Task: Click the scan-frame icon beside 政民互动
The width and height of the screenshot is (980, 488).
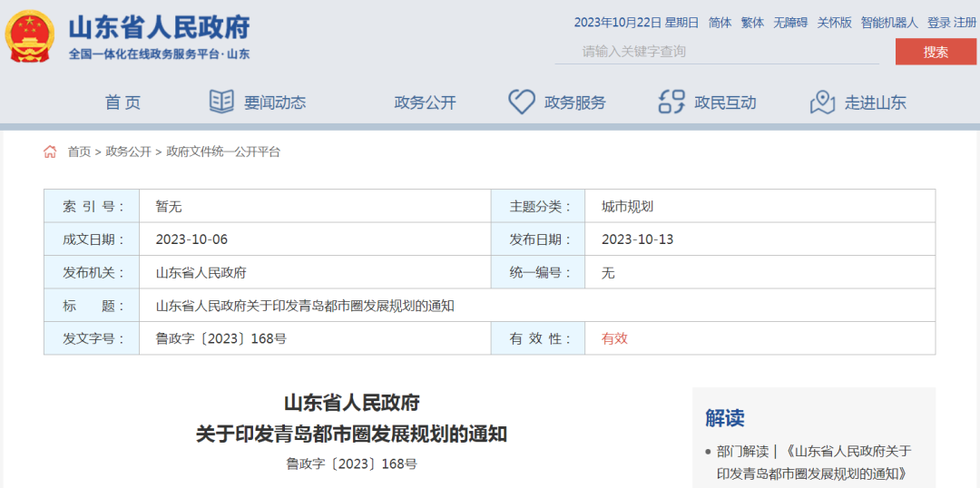Action: point(671,102)
